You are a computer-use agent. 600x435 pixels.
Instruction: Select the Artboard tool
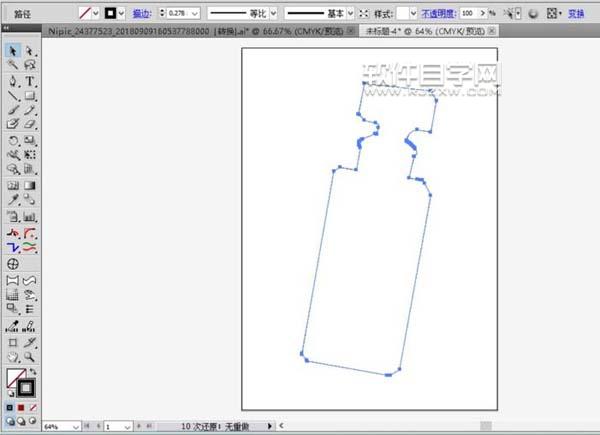tap(13, 343)
